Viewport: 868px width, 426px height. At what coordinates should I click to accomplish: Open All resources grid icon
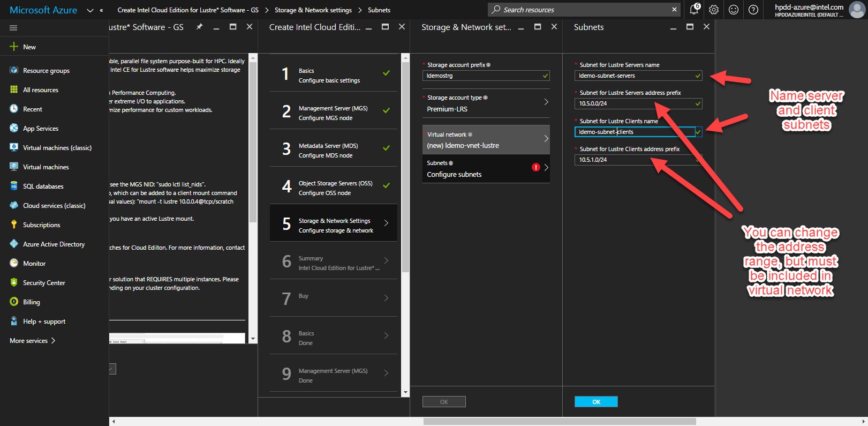coord(14,89)
